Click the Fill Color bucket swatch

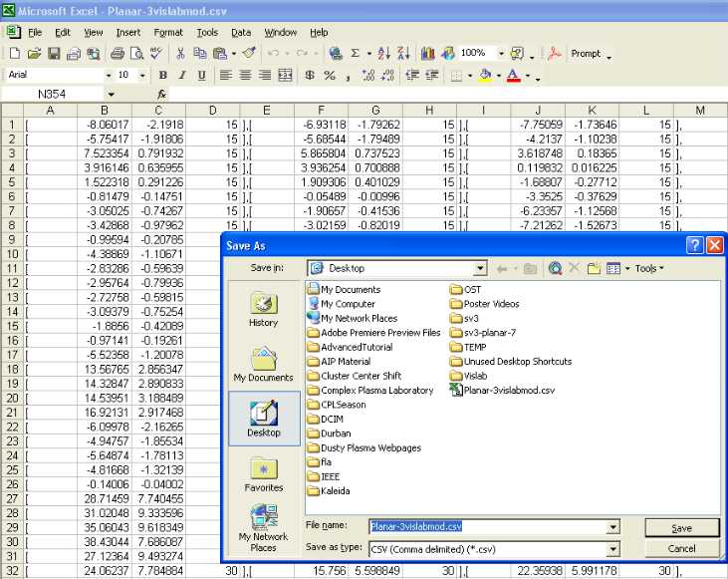(485, 76)
